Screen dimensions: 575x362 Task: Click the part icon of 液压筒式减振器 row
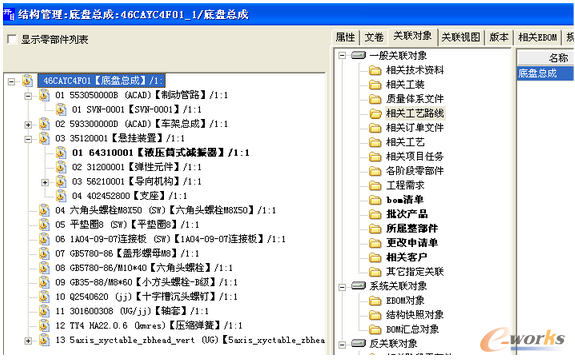pyautogui.click(x=61, y=153)
